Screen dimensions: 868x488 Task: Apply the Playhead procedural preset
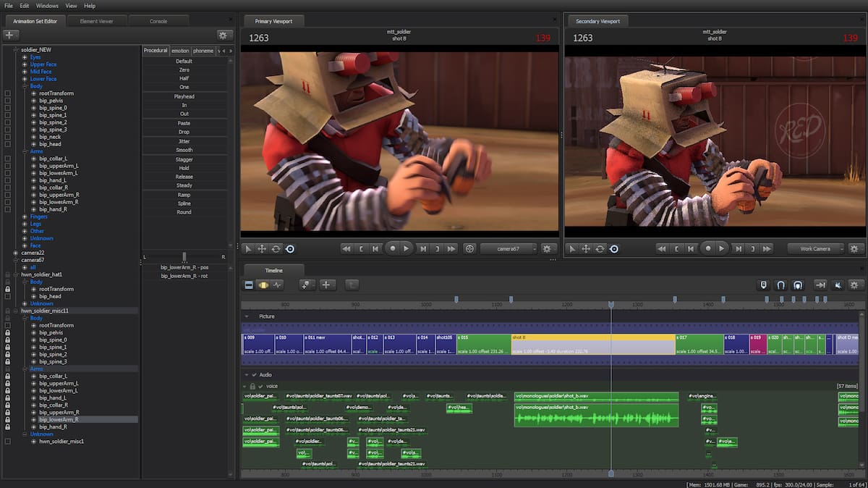[184, 96]
